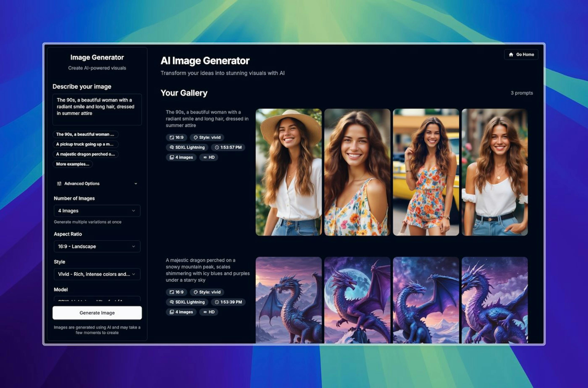Open the Style dropdown showing Vivid
588x388 pixels.
97,274
